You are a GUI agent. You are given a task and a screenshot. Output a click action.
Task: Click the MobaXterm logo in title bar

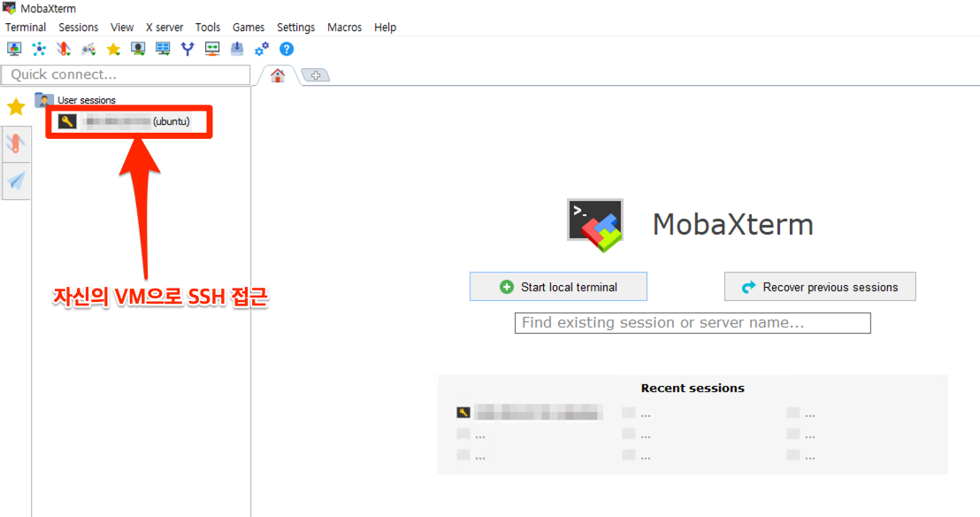[x=9, y=8]
